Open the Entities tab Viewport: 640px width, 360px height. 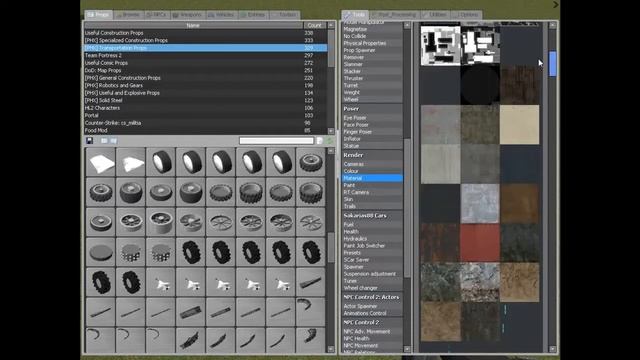click(x=253, y=15)
